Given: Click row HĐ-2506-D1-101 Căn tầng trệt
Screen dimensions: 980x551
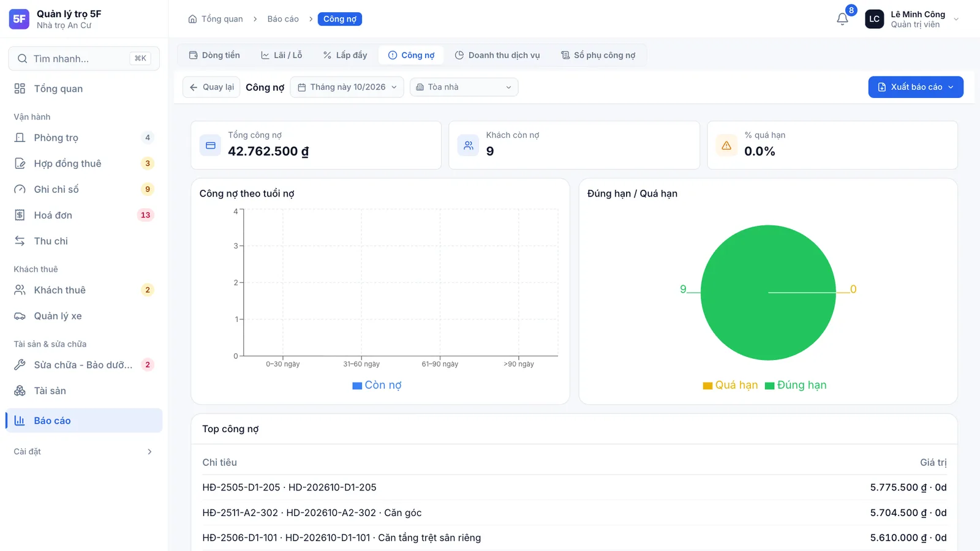Looking at the screenshot, I should pyautogui.click(x=575, y=538).
